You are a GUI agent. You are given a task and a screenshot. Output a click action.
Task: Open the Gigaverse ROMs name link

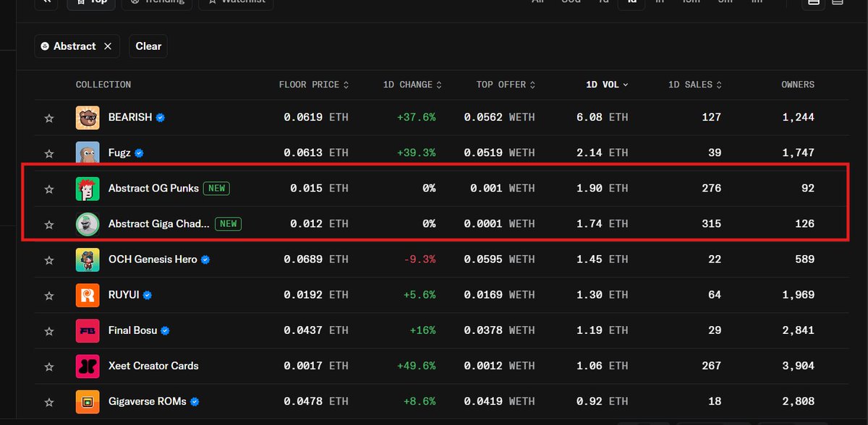coord(148,401)
